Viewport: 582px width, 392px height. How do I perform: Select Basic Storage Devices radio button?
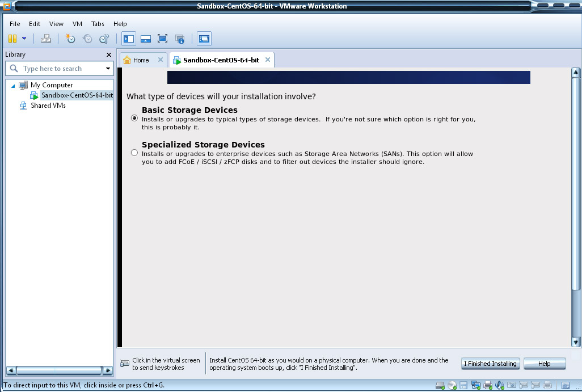pos(134,118)
